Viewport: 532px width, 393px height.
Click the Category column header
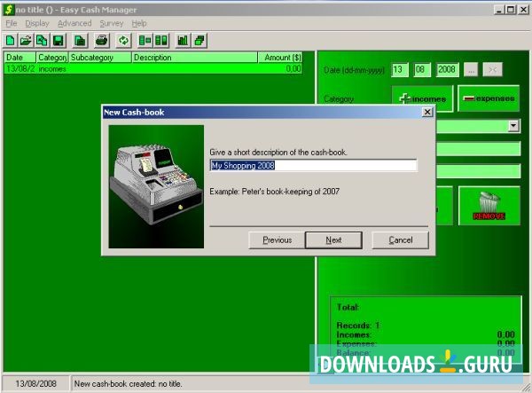pyautogui.click(x=52, y=58)
